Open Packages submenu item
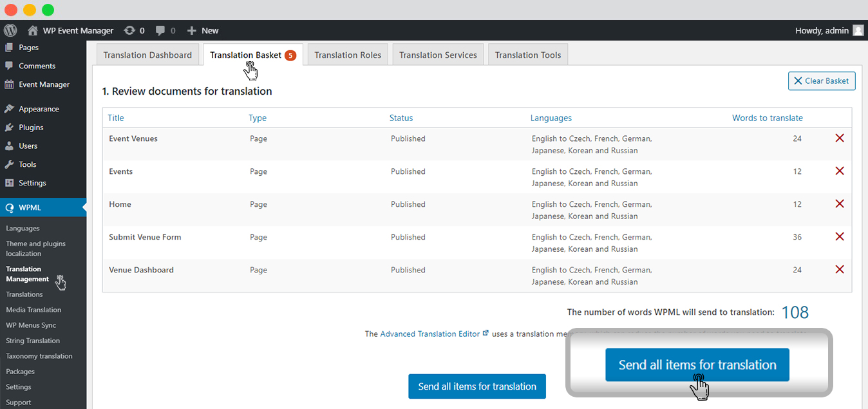868x409 pixels. (20, 372)
